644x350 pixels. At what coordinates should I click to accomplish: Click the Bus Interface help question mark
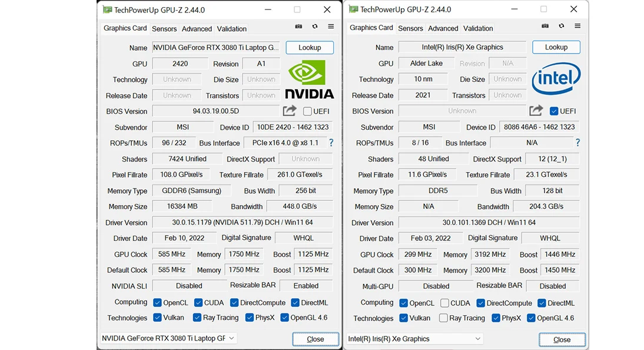(331, 143)
